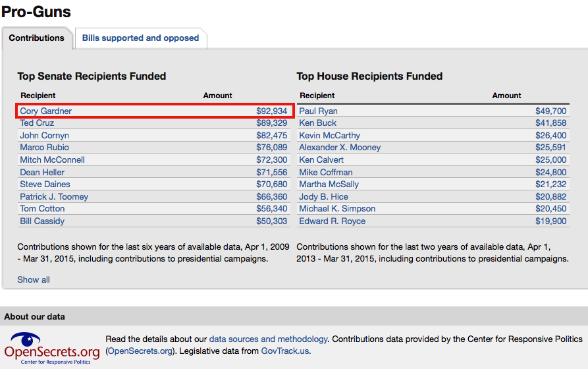Open Marco Rubio recipient link
The width and height of the screenshot is (588, 369).
[44, 148]
